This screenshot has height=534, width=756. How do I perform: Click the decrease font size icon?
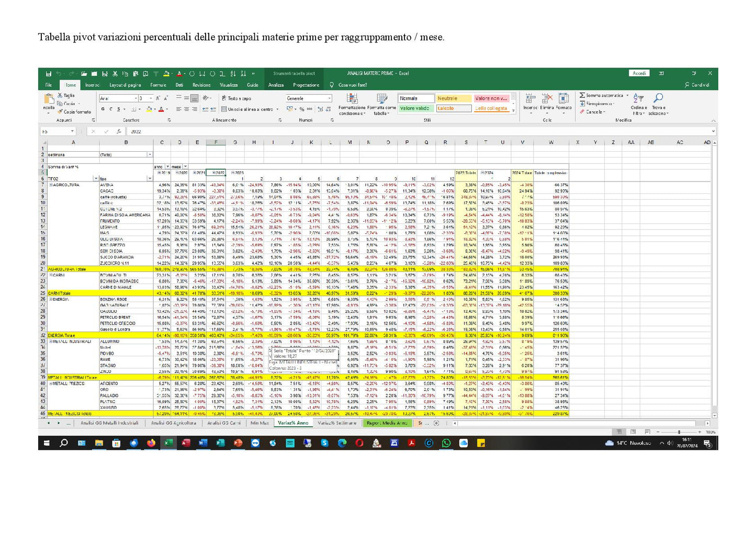pyautogui.click(x=165, y=98)
